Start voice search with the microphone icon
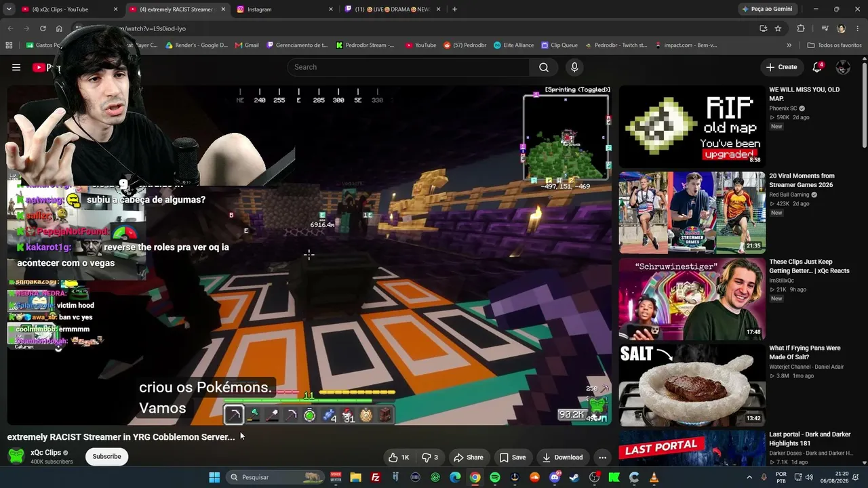 click(x=574, y=67)
